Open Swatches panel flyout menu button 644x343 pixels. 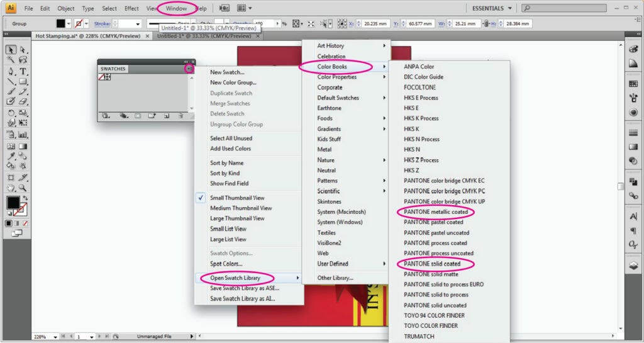pos(189,68)
